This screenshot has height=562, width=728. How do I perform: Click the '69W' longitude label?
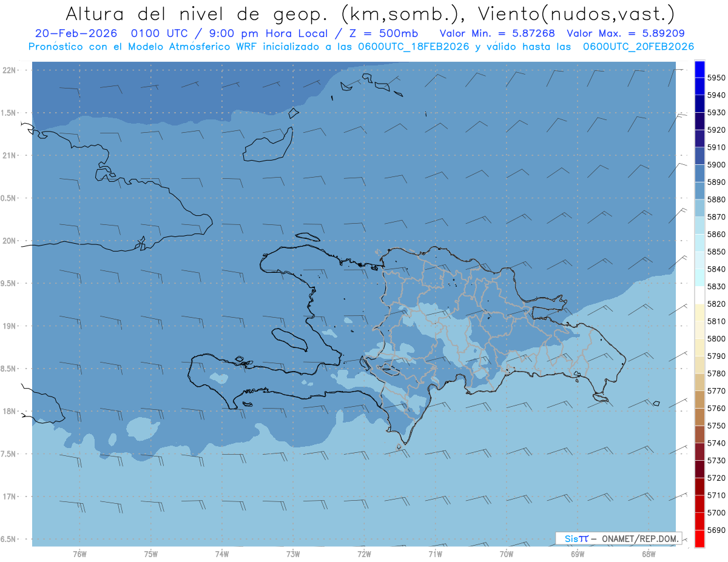coord(578,554)
